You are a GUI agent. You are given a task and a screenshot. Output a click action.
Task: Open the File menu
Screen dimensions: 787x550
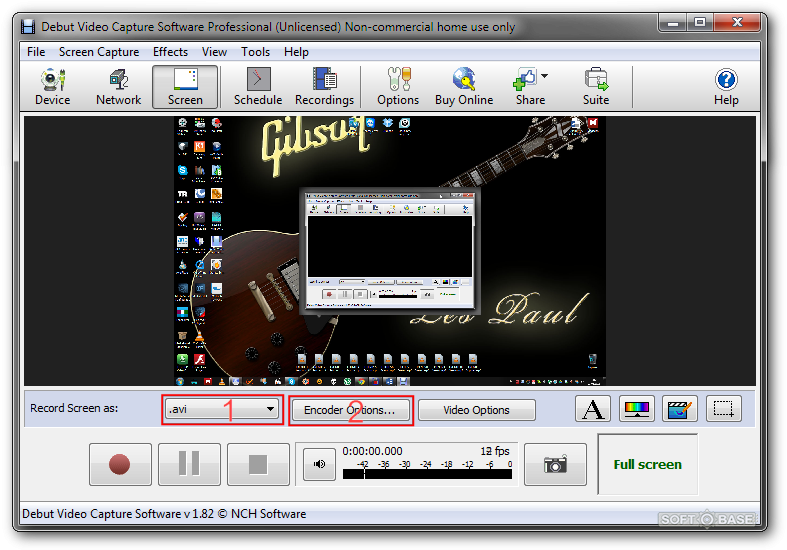pyautogui.click(x=36, y=52)
